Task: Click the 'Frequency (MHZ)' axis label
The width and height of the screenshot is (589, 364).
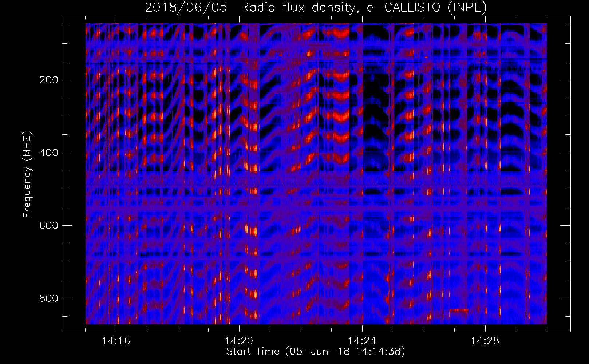Action: pyautogui.click(x=27, y=175)
